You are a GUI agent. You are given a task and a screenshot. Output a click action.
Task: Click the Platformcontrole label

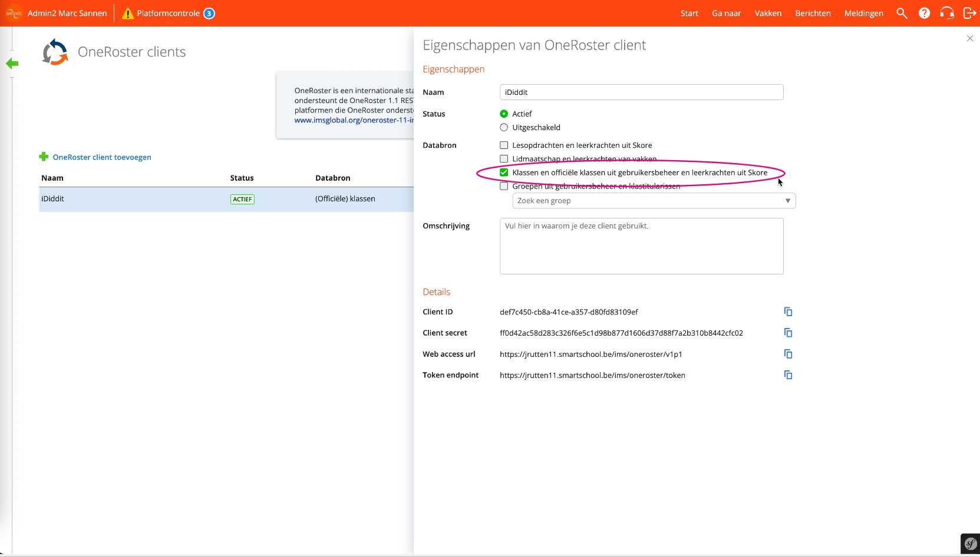(168, 13)
